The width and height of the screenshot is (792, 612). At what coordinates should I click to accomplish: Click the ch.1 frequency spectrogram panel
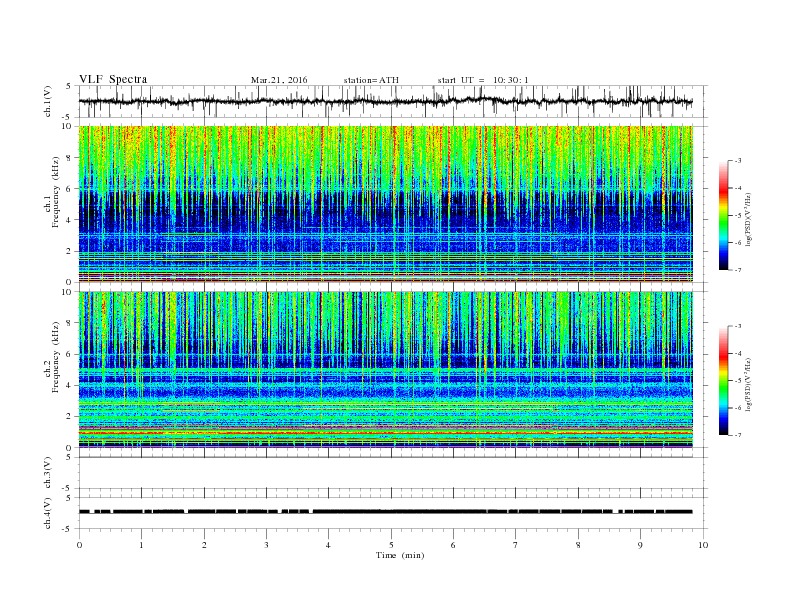(385, 204)
